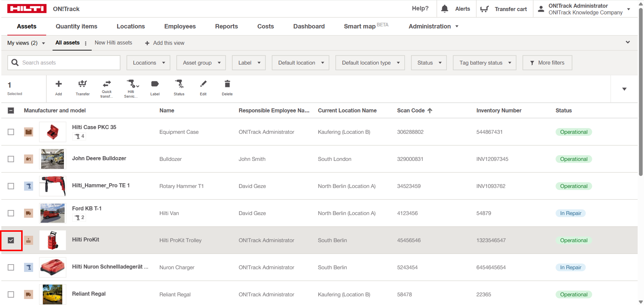Click Add this view link
The image size is (644, 305).
(165, 43)
